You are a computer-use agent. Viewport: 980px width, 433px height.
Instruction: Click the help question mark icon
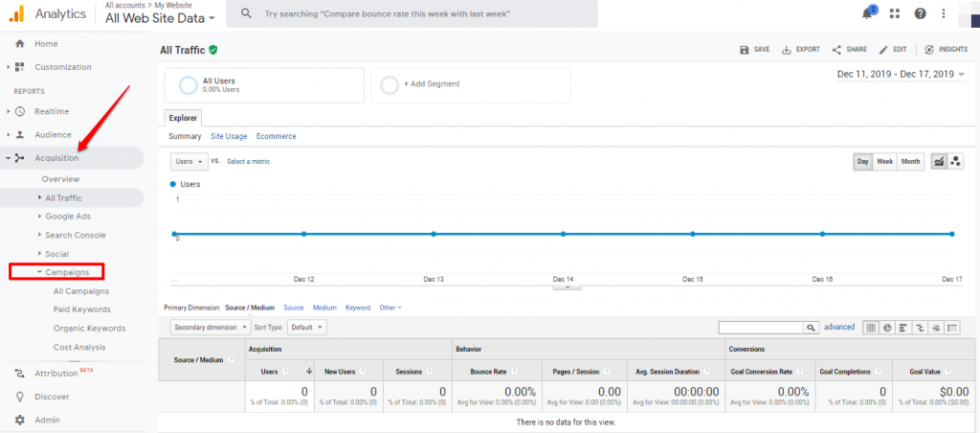point(920,13)
